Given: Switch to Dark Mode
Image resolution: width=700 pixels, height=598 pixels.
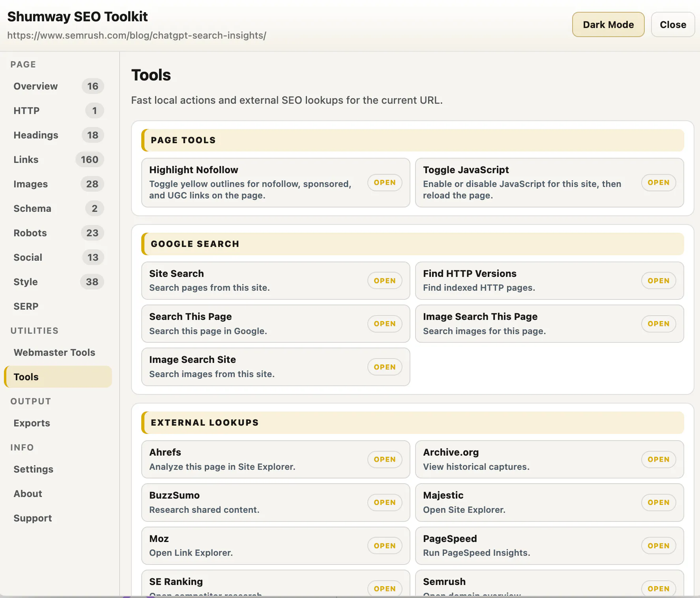Looking at the screenshot, I should (x=608, y=24).
